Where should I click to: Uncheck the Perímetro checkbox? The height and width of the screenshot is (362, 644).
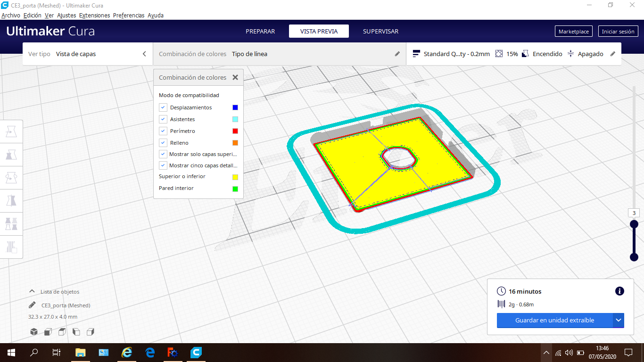(163, 131)
